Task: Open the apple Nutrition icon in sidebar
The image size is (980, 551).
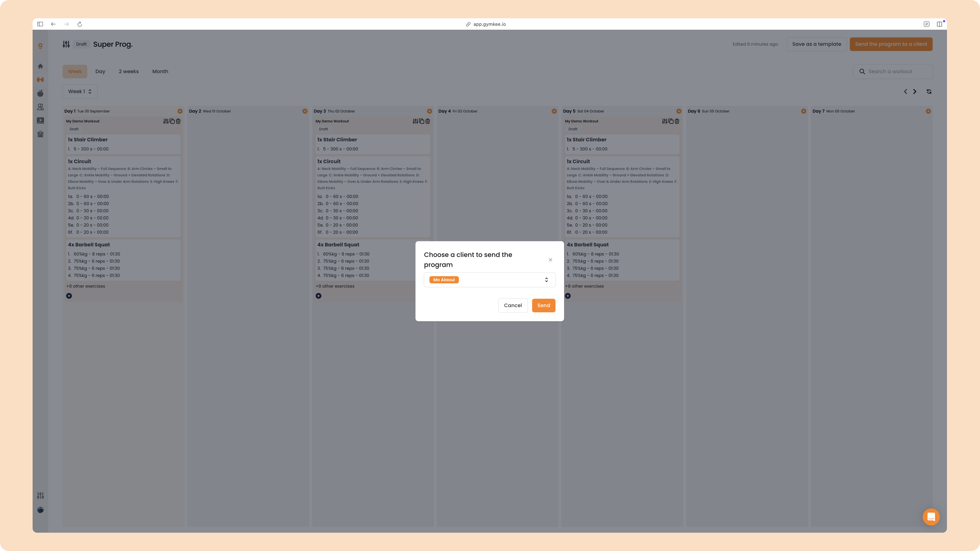Action: coord(40,93)
